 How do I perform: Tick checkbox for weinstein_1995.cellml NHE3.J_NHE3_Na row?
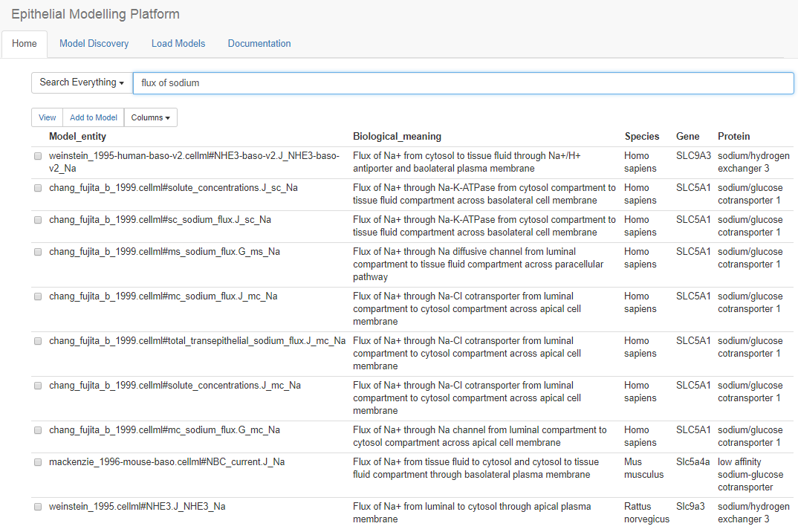click(x=38, y=507)
